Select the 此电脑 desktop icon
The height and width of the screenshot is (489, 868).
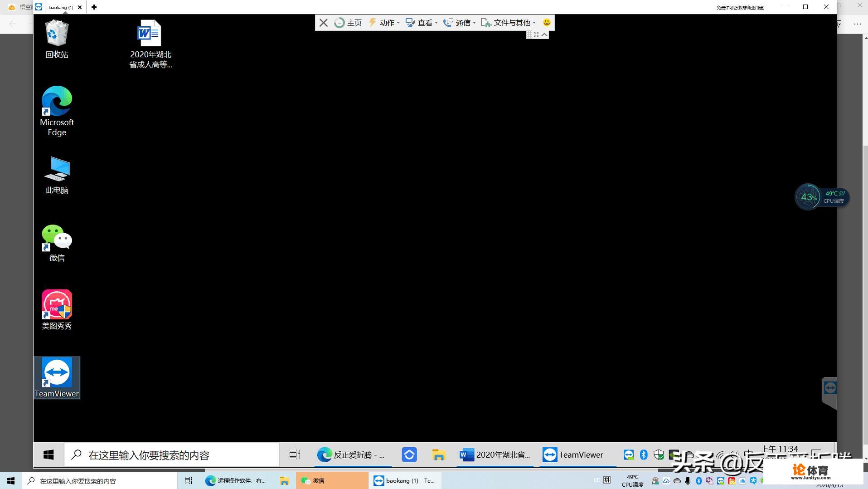pos(57,175)
